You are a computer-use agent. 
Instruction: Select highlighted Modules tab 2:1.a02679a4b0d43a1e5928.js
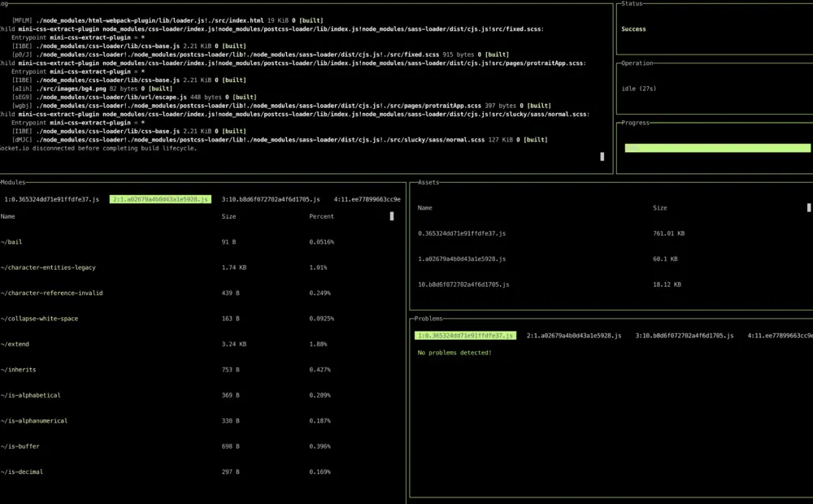point(160,199)
